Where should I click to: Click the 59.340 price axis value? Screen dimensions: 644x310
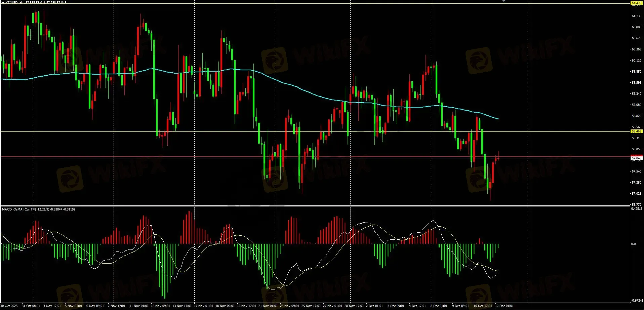pos(637,94)
